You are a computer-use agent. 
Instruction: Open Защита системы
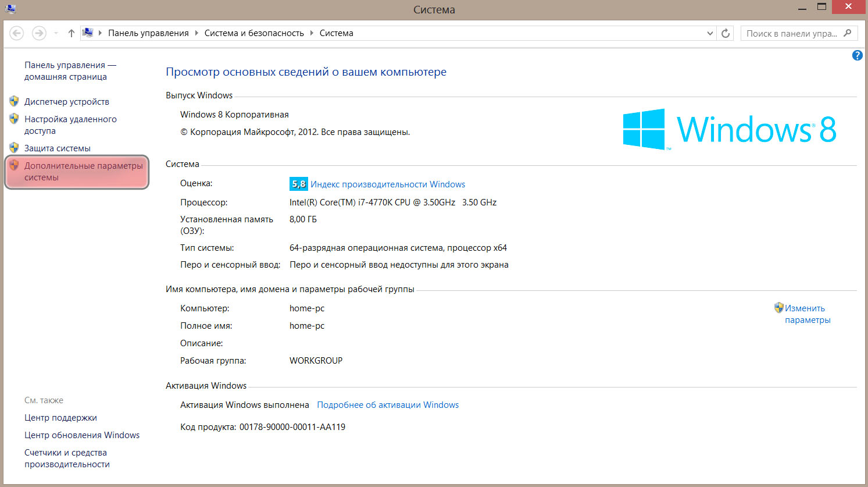[x=58, y=148]
